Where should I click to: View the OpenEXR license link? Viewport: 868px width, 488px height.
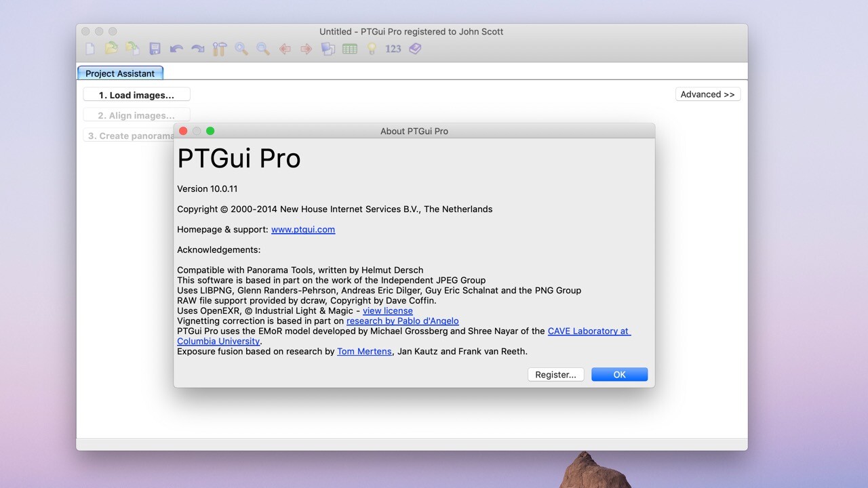coord(387,310)
